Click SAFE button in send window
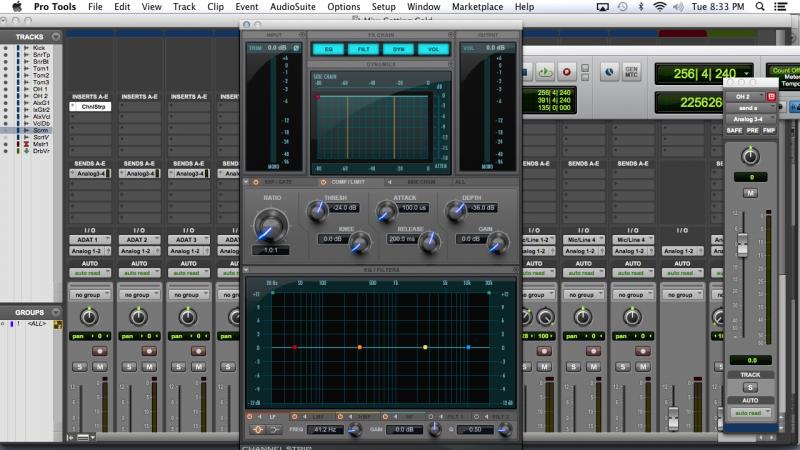 point(734,131)
